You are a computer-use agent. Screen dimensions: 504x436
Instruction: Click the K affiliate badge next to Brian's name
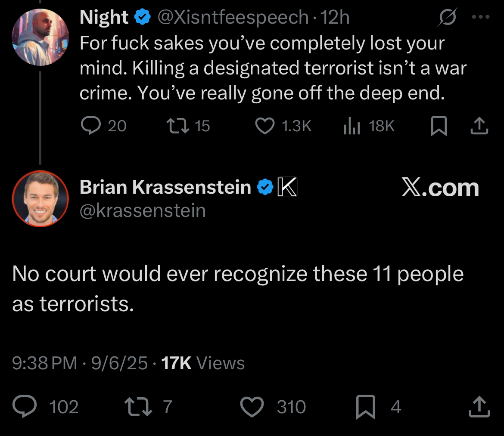[x=287, y=186]
